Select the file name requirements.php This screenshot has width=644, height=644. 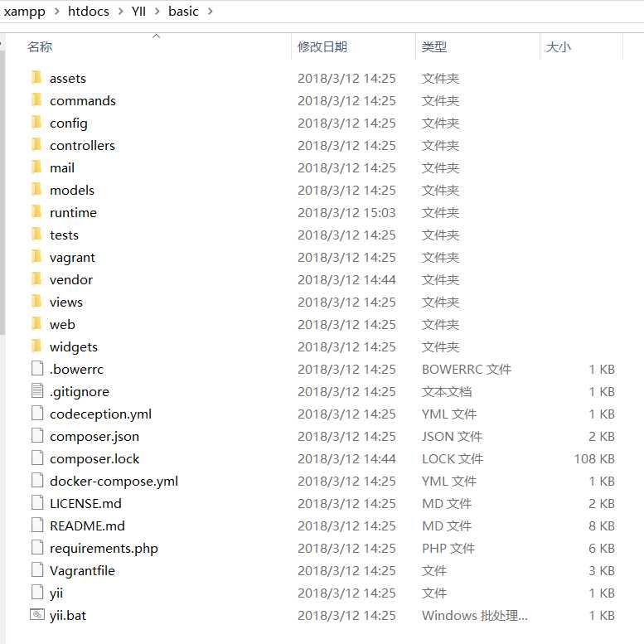click(x=104, y=549)
